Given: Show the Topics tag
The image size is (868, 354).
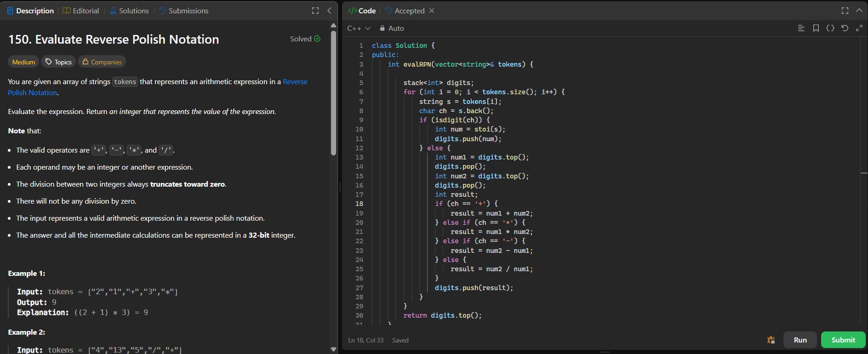Looking at the screenshot, I should pos(58,62).
